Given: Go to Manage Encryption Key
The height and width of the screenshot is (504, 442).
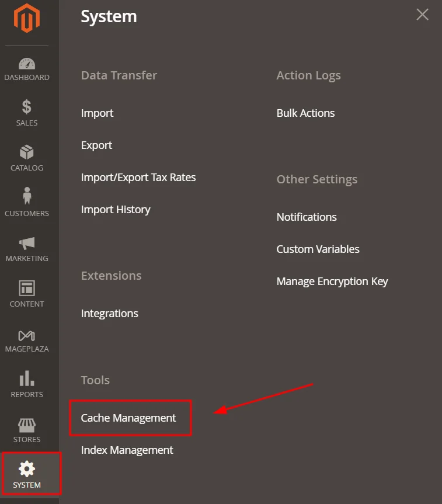Looking at the screenshot, I should point(332,281).
